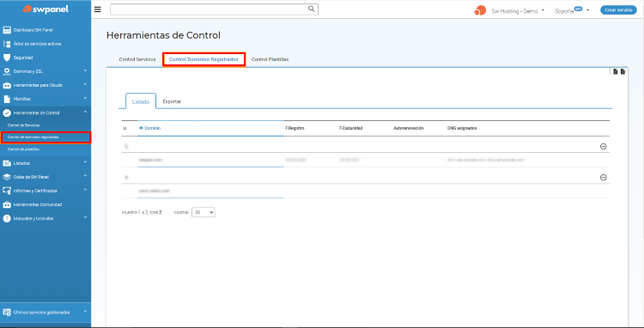The image size is (644, 328).
Task: Click the Listados icon
Action: tap(7, 163)
